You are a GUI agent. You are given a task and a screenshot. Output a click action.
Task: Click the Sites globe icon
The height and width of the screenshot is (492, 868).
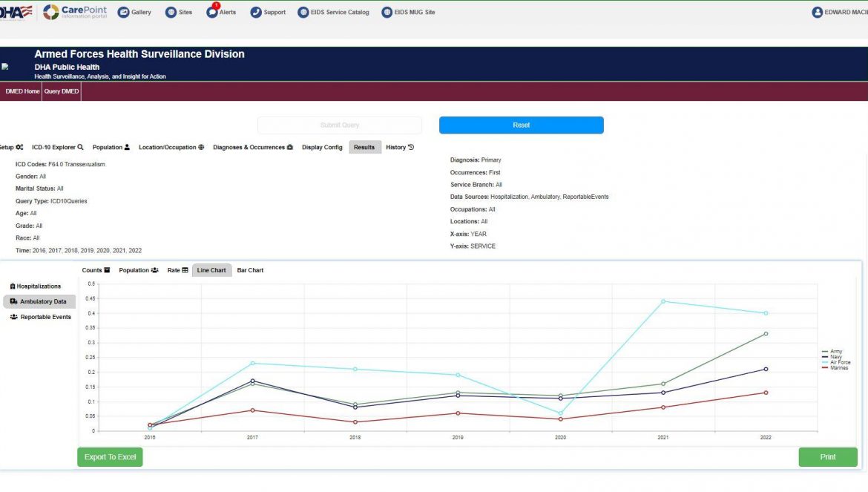tap(171, 12)
